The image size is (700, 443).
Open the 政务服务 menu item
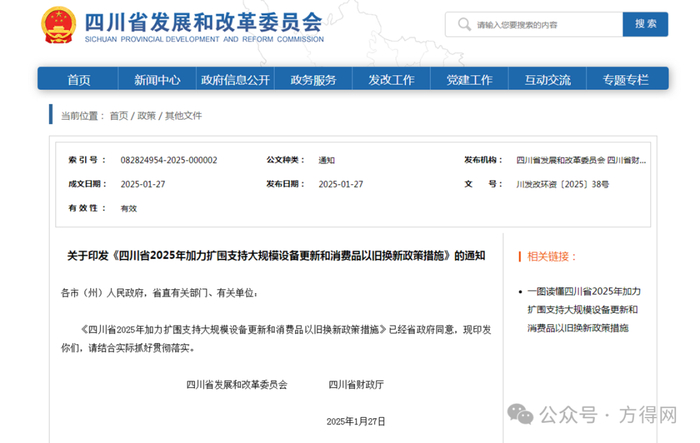point(313,80)
